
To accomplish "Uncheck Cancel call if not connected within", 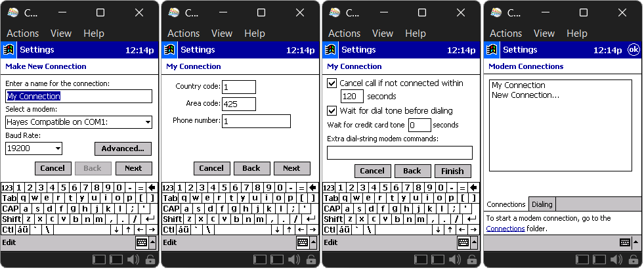I will pos(332,83).
